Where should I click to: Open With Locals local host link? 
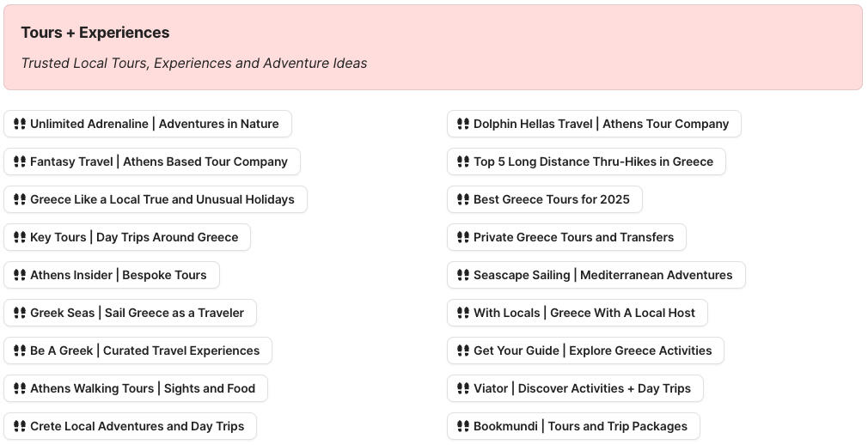(x=584, y=313)
